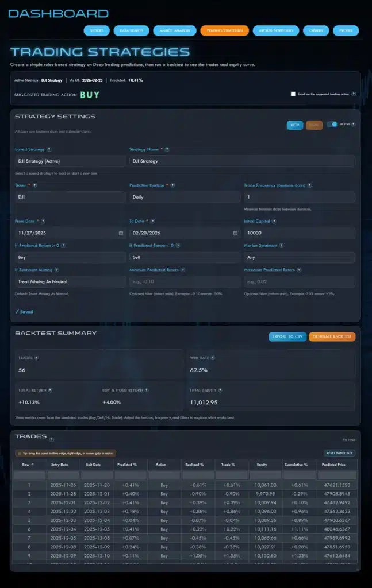
Task: Click the Initial Capital input field
Action: pos(299,233)
